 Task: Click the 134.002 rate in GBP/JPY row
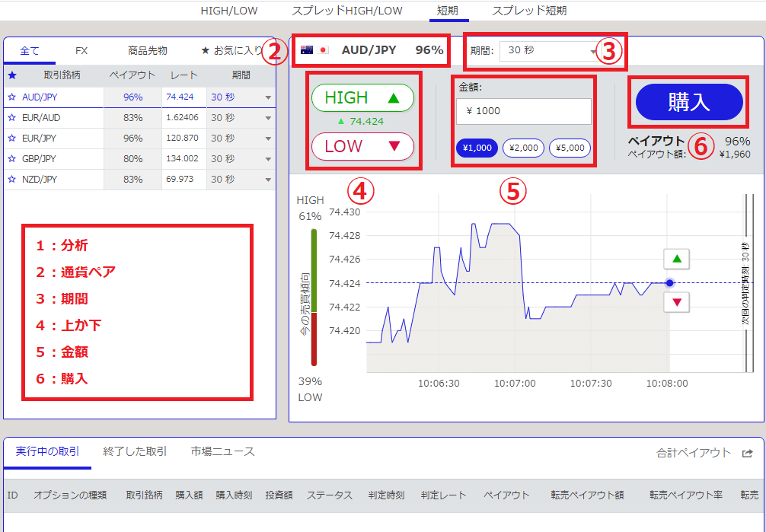click(x=182, y=159)
